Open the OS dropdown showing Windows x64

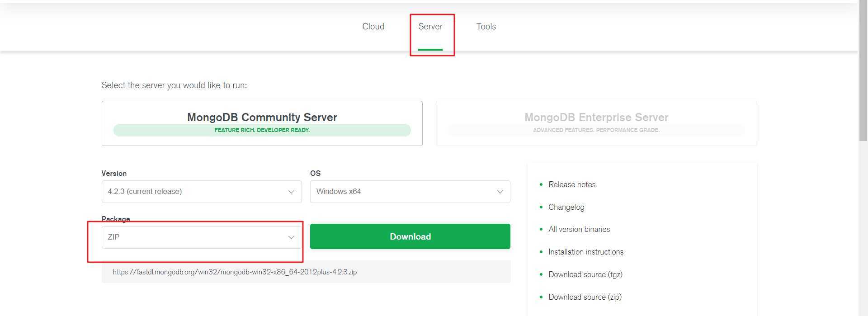point(410,192)
